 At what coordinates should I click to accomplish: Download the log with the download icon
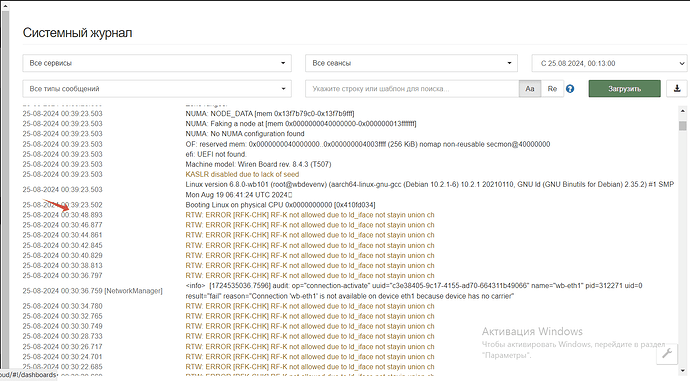tap(677, 89)
